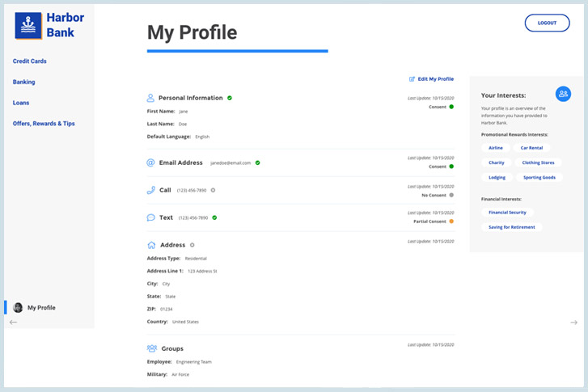Click the Email Address at-sign icon
588x392 pixels.
[x=150, y=162]
